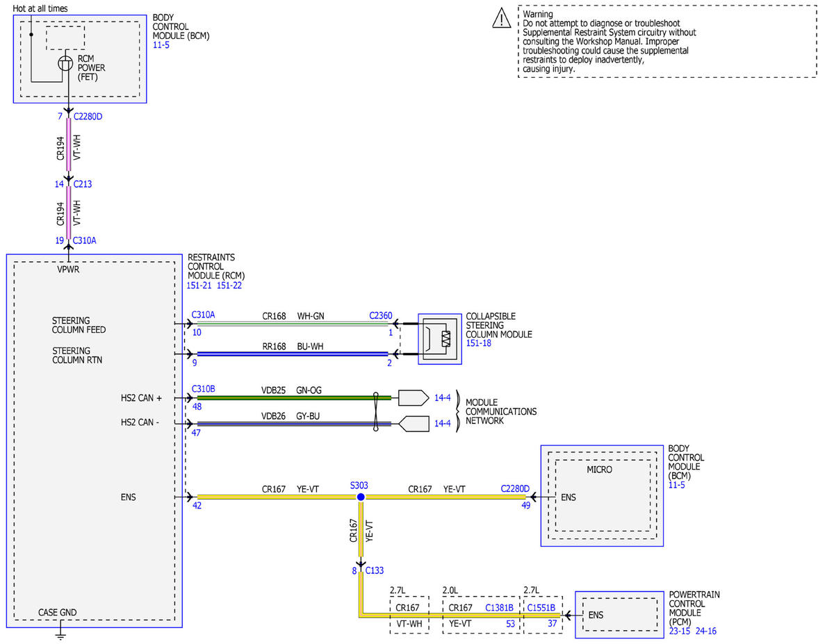Click the "CR168 WH-GN" wire label
834x644 pixels.
click(x=293, y=316)
